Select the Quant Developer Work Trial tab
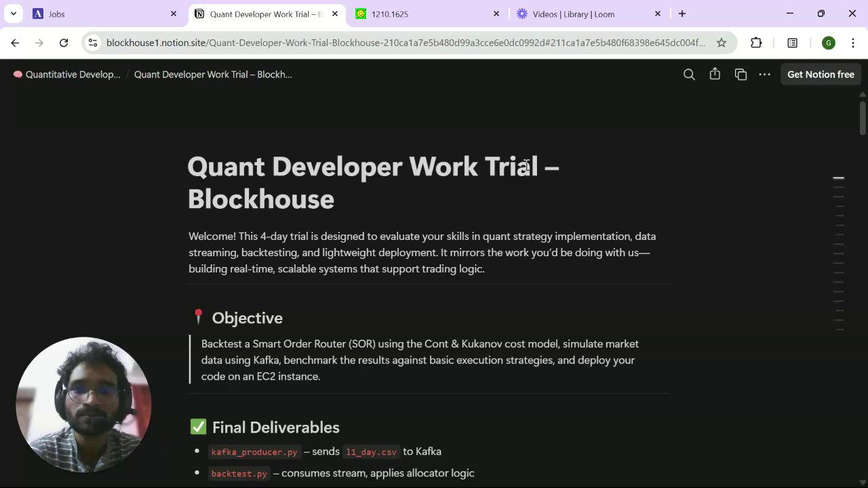This screenshot has width=868, height=488. click(x=266, y=14)
